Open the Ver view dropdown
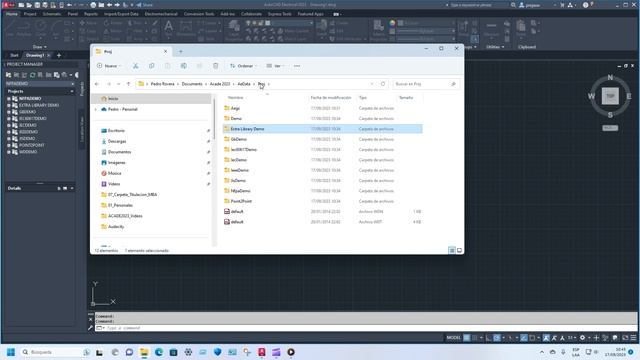Screen dimensions: 640x360 pyautogui.click(x=276, y=66)
